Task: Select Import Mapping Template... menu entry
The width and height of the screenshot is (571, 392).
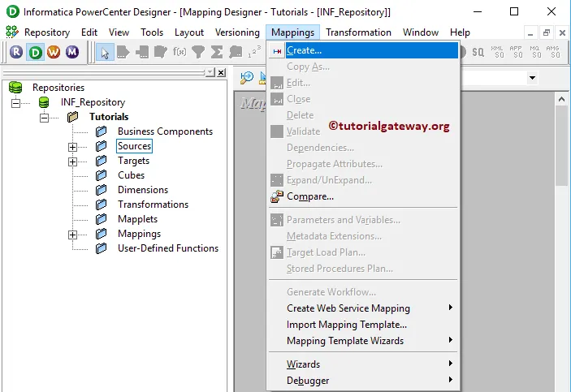Action: click(347, 325)
